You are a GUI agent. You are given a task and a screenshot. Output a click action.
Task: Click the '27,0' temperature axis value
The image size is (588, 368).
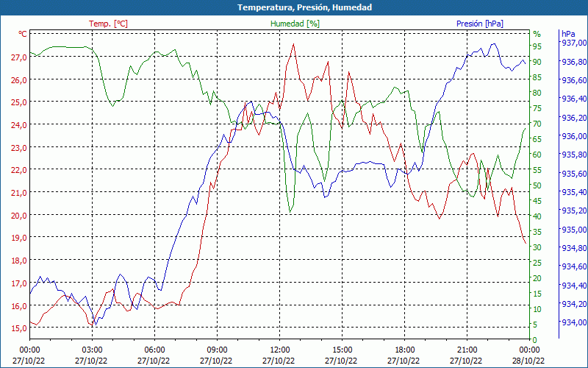(x=19, y=57)
